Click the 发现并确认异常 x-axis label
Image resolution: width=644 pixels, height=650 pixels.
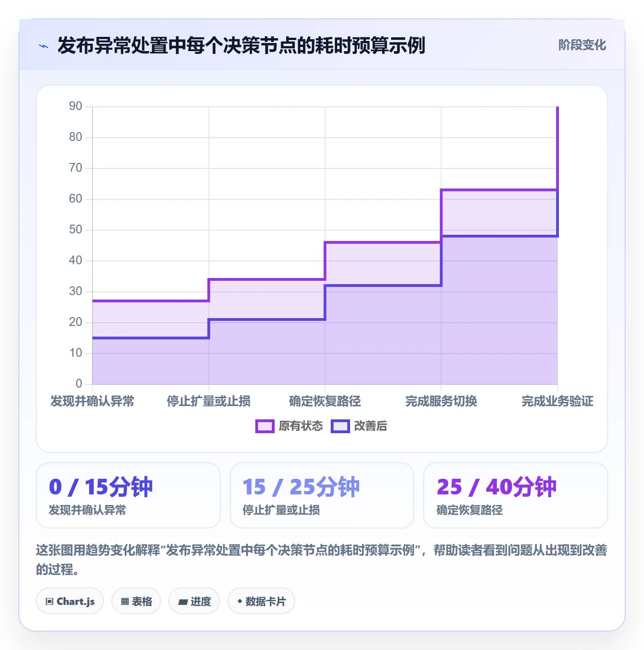click(92, 401)
